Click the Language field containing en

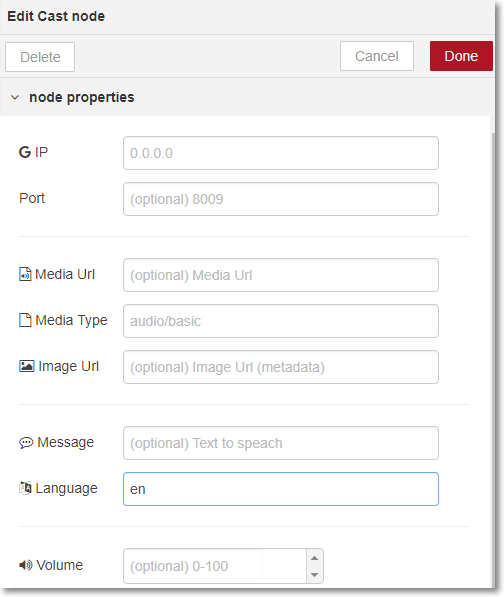281,489
